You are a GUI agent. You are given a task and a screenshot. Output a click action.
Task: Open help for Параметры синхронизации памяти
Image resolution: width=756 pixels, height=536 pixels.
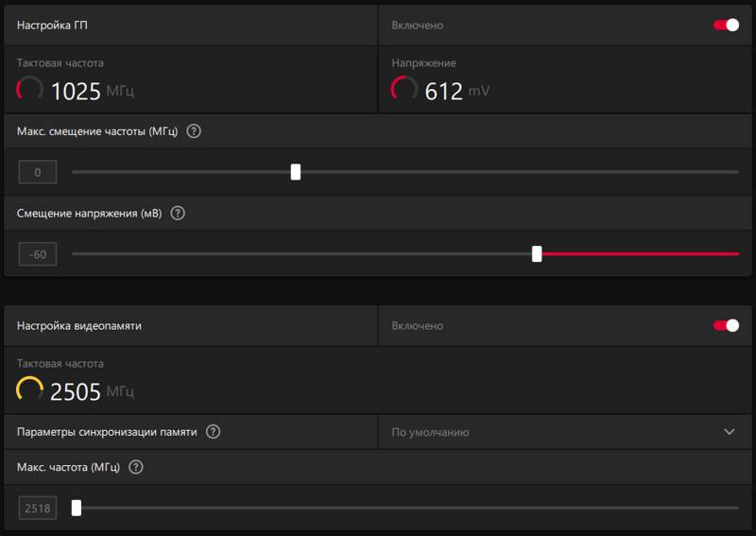(x=213, y=432)
